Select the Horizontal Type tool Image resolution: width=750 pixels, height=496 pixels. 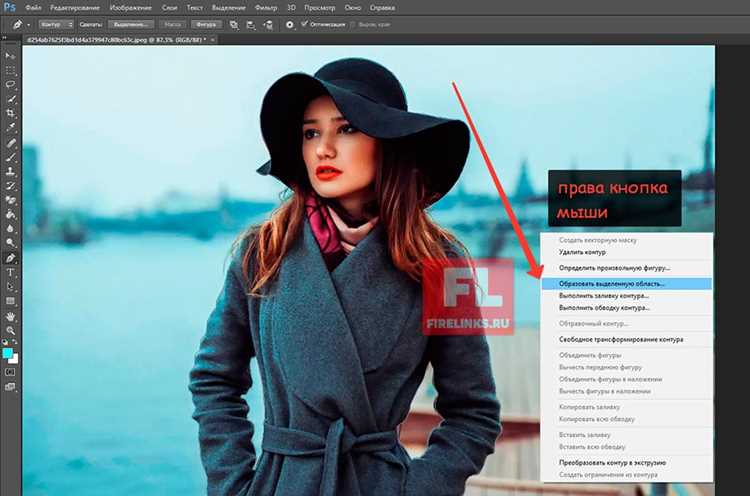pyautogui.click(x=10, y=273)
